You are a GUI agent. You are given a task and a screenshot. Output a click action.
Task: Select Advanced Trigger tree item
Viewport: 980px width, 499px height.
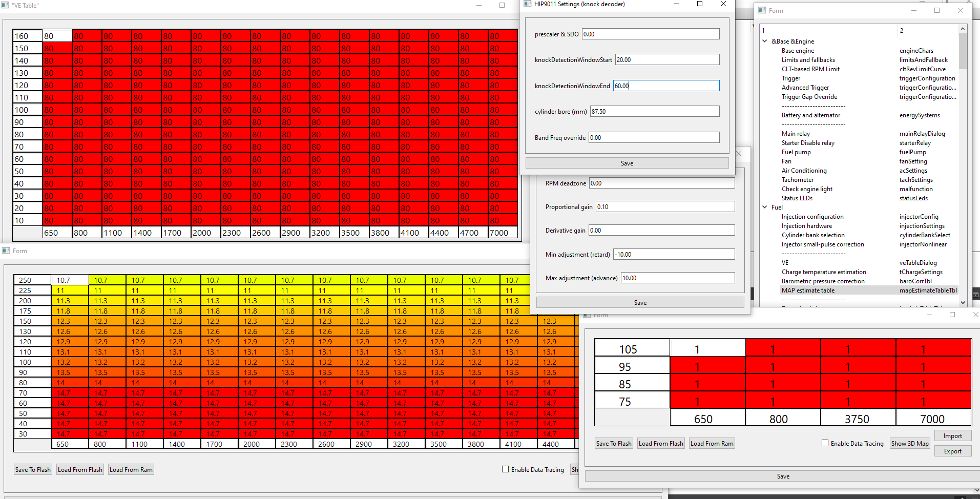pyautogui.click(x=805, y=88)
